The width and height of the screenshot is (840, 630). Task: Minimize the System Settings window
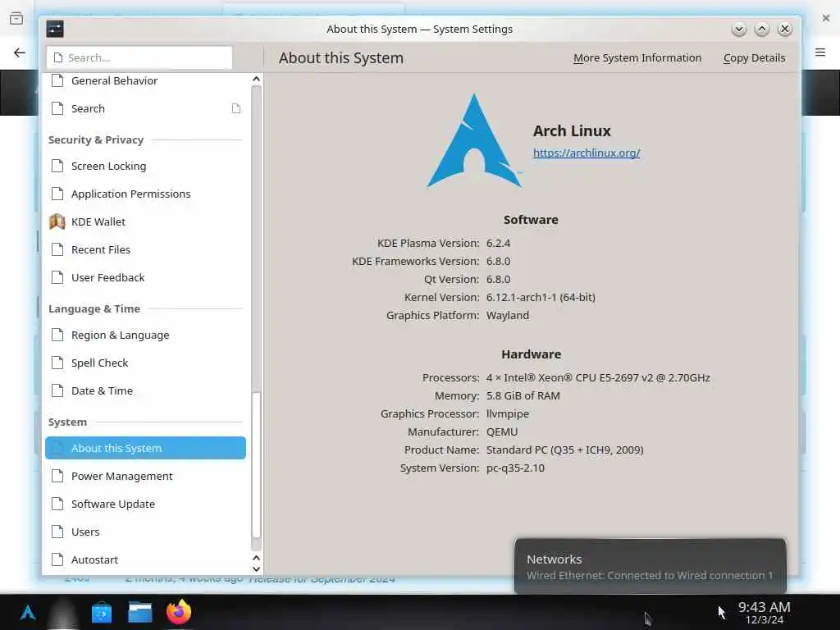coord(738,29)
